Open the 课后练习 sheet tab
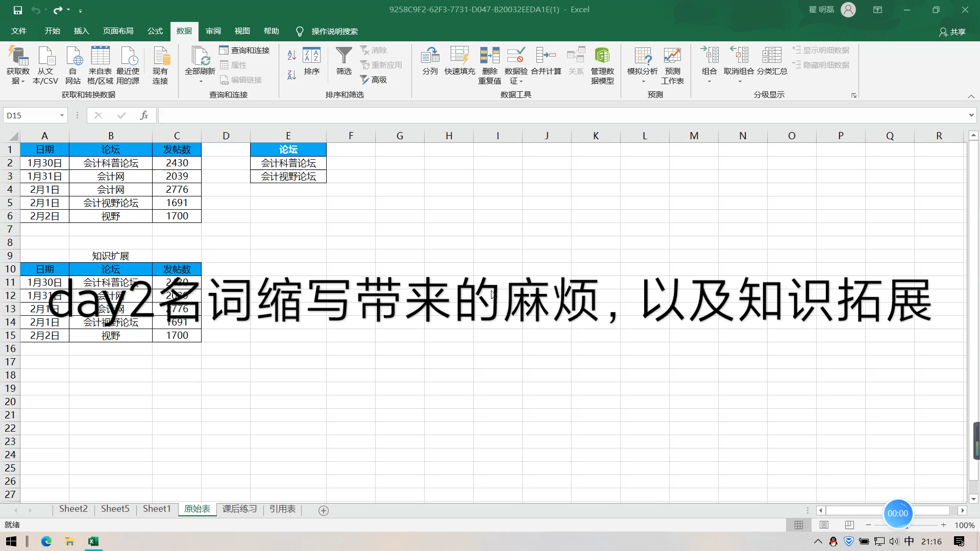This screenshot has width=980, height=551. 239,509
